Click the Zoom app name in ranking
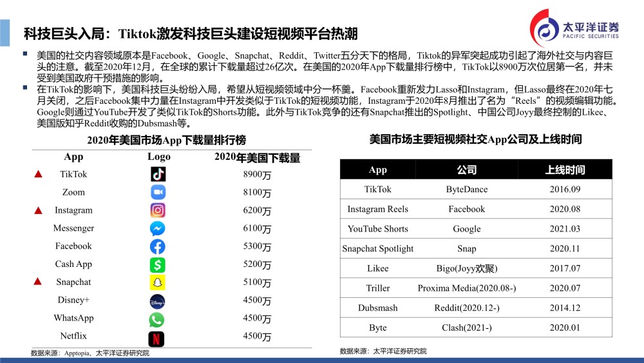This screenshot has height=363, width=644. [73, 192]
